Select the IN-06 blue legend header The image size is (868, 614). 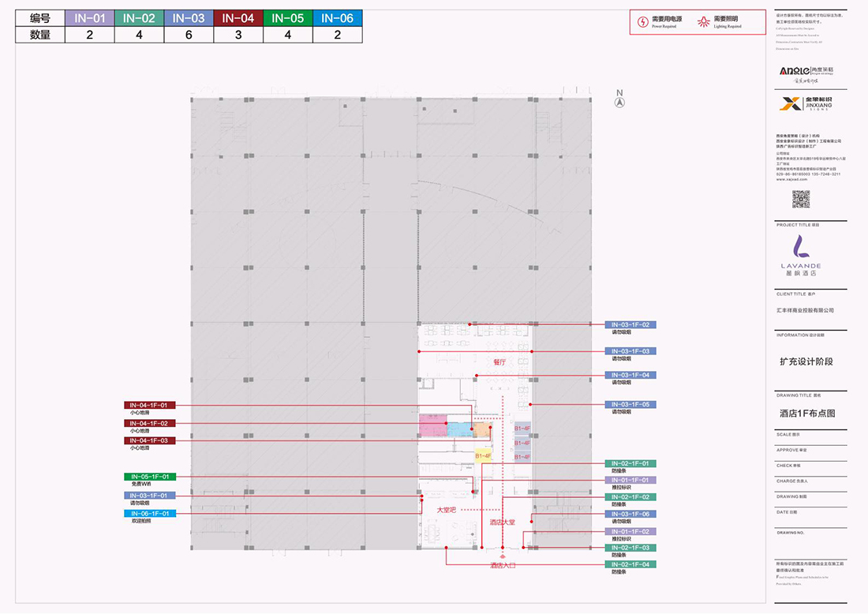pyautogui.click(x=338, y=18)
